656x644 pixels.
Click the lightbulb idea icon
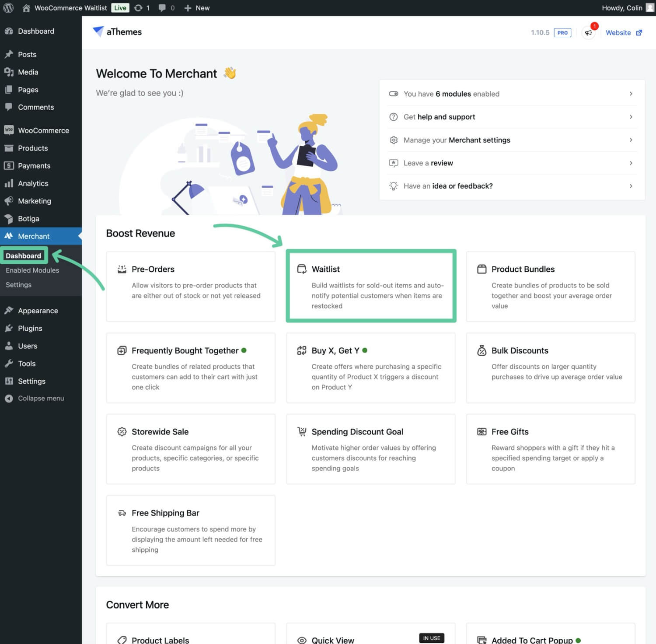point(394,186)
